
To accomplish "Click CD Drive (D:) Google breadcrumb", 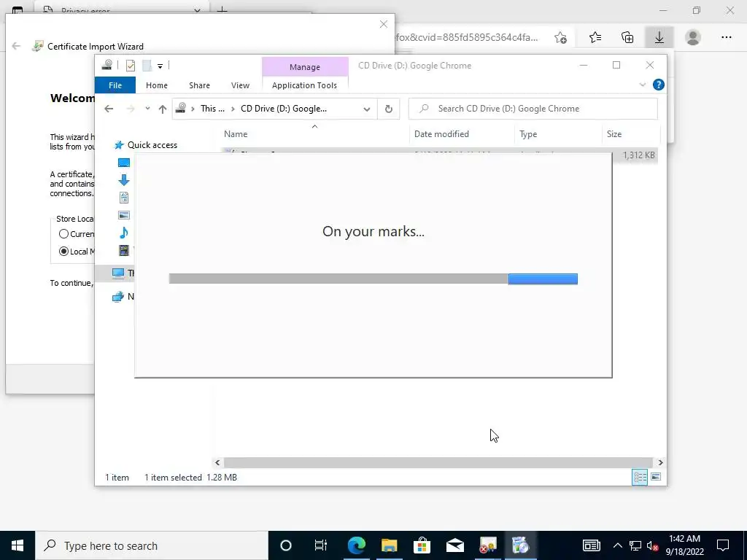I will tap(284, 109).
